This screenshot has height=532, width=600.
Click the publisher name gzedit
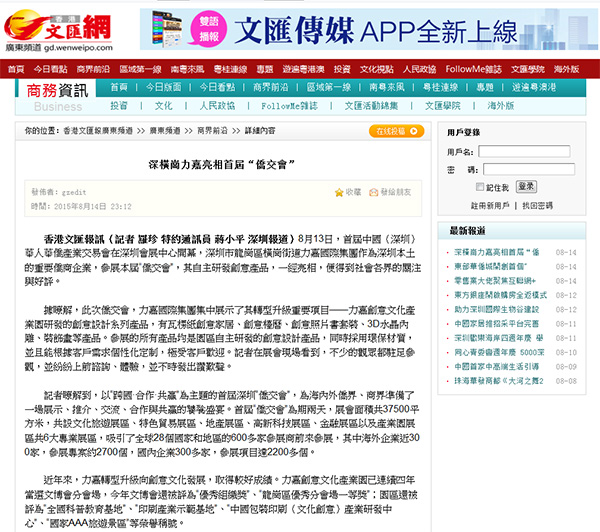pyautogui.click(x=74, y=192)
